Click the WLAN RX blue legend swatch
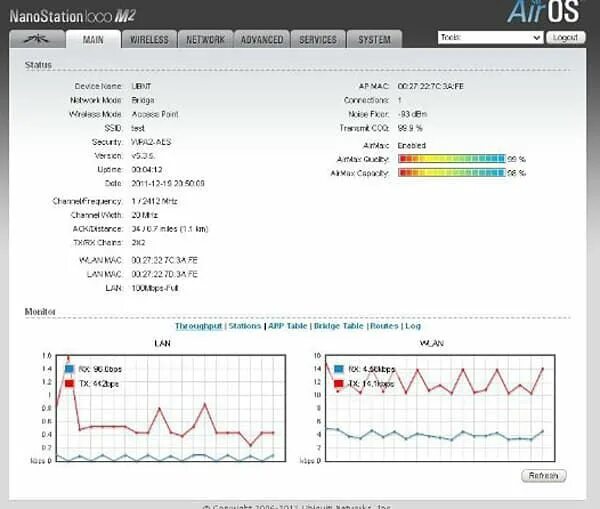This screenshot has width=600, height=509. click(x=339, y=369)
